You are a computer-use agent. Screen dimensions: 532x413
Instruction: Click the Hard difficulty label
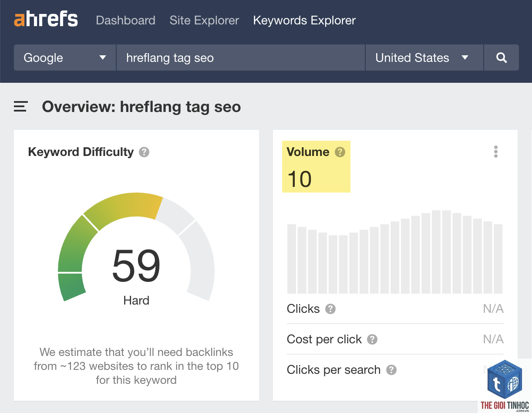click(x=136, y=301)
